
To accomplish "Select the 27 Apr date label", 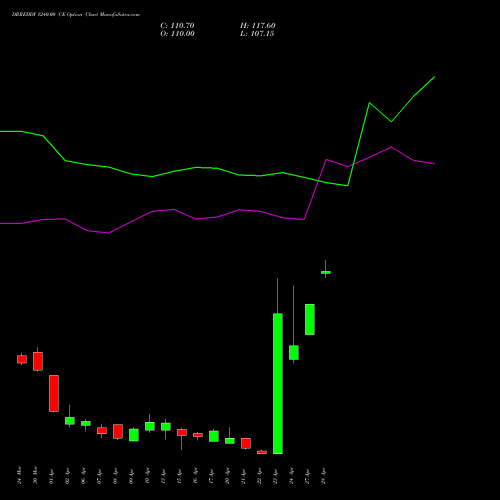I will 307,476.
